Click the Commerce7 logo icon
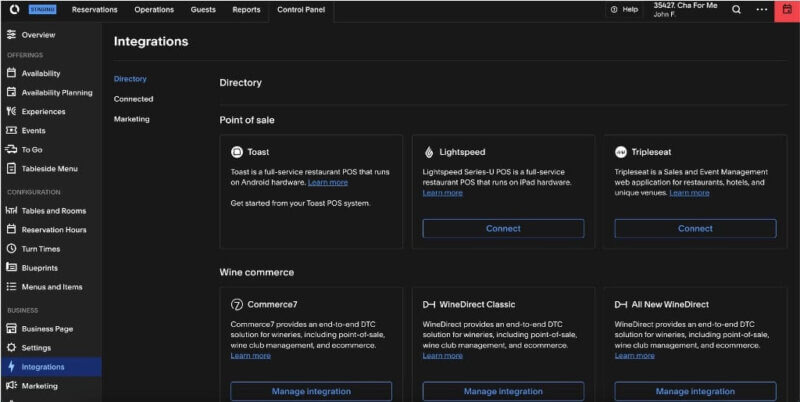Screen dimensions: 800x402 [237, 304]
